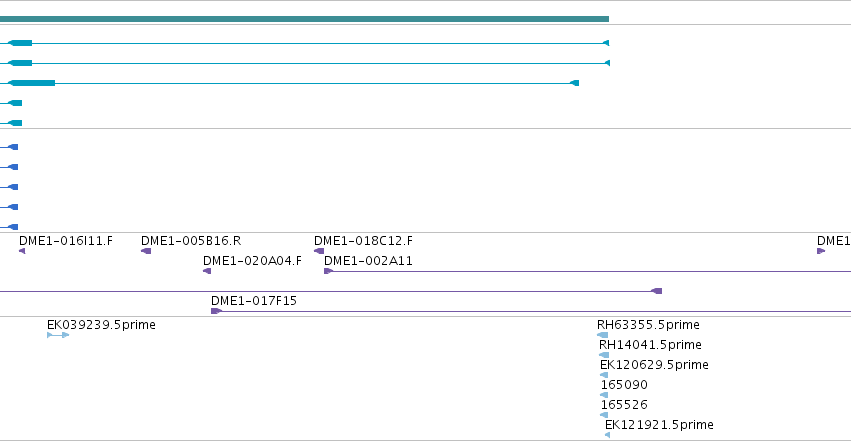The height and width of the screenshot is (441, 851).
Task: Select the purple arrow glyph under DME1-005B16.R
Action: [146, 251]
